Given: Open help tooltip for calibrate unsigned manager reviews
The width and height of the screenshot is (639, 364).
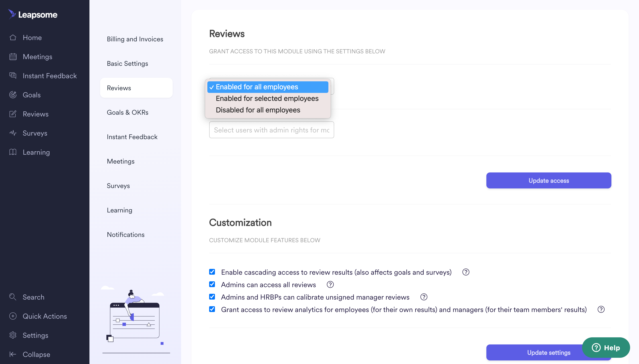Looking at the screenshot, I should tap(424, 297).
